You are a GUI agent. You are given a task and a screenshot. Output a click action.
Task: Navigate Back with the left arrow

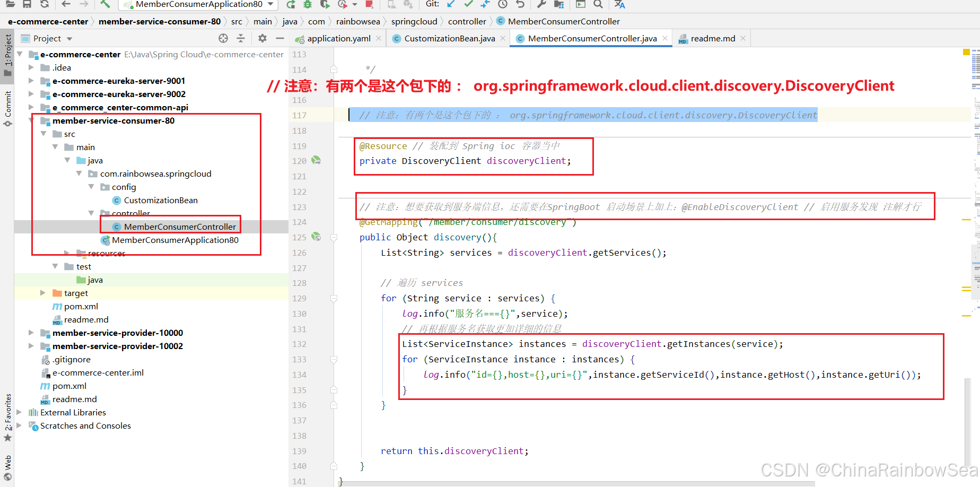pyautogui.click(x=66, y=4)
